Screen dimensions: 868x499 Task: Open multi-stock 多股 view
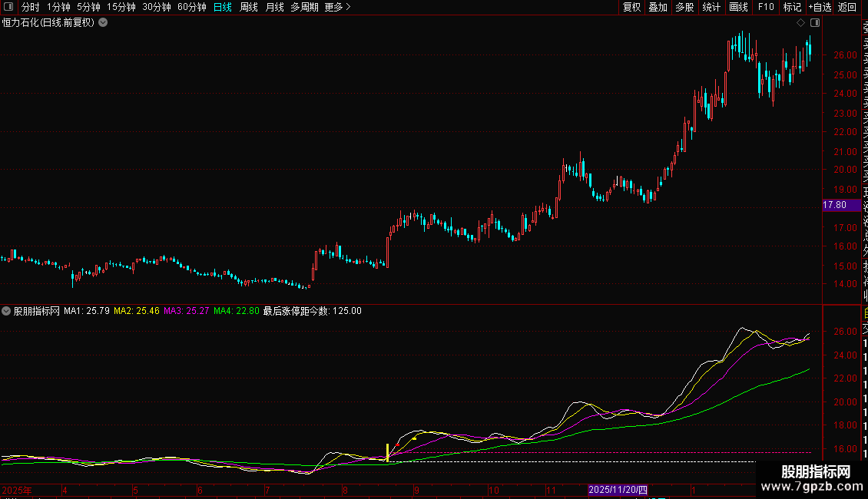[684, 7]
